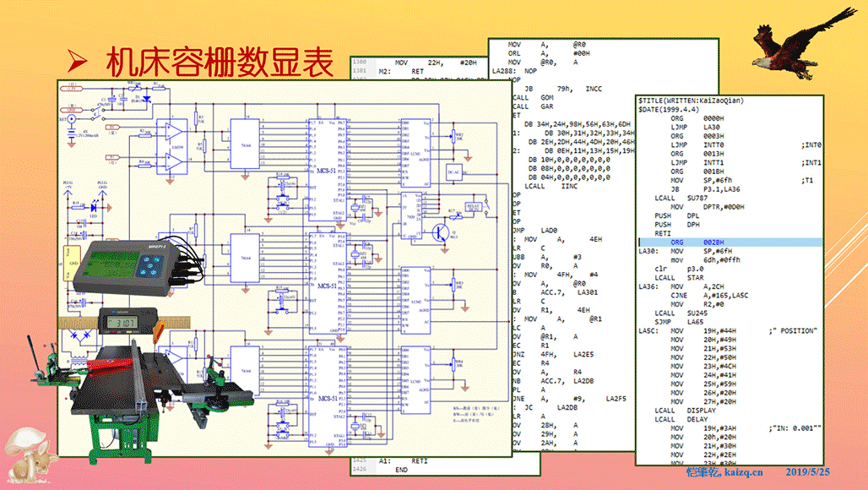Click the CJNE A,#165,LA5C line
Image resolution: width=868 pixels, height=490 pixels.
click(x=709, y=296)
